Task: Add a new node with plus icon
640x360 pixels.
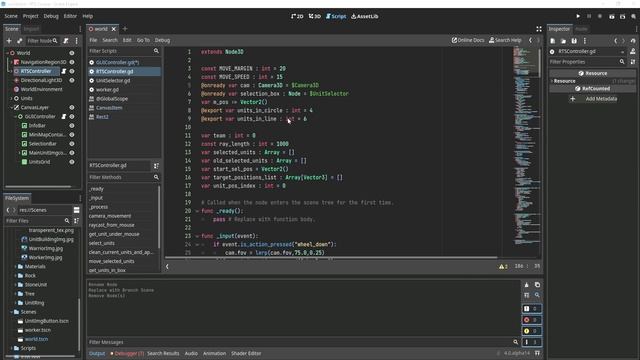Action: coord(9,41)
